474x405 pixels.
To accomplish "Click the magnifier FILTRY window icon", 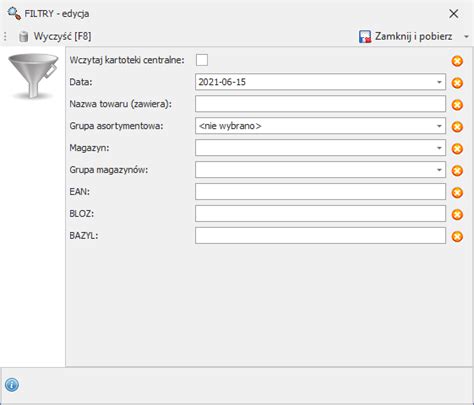I will 14,13.
